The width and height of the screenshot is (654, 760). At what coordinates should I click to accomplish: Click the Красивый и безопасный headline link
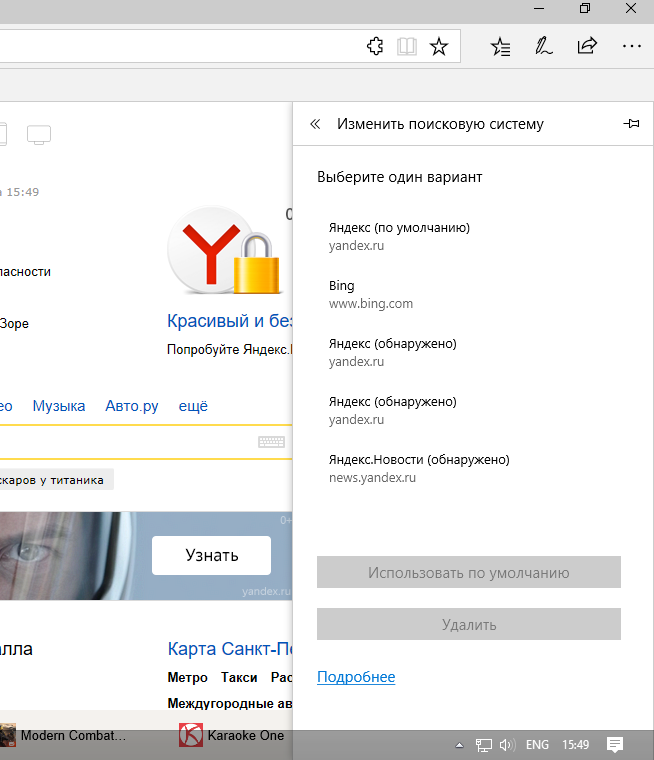pyautogui.click(x=230, y=321)
